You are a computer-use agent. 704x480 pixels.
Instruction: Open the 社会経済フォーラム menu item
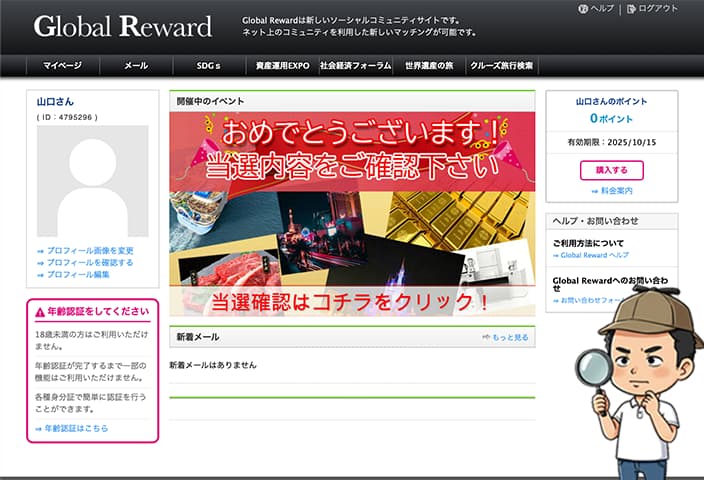pyautogui.click(x=355, y=66)
